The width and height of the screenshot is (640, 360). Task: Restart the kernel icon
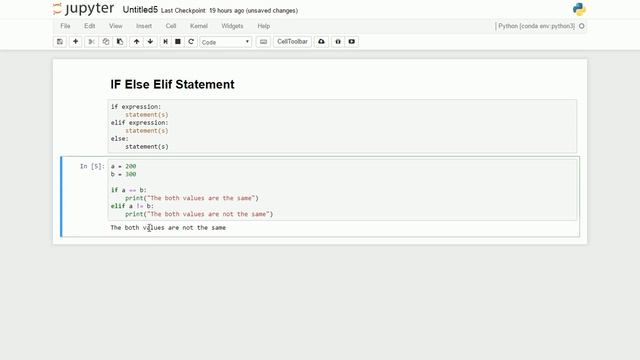click(191, 42)
